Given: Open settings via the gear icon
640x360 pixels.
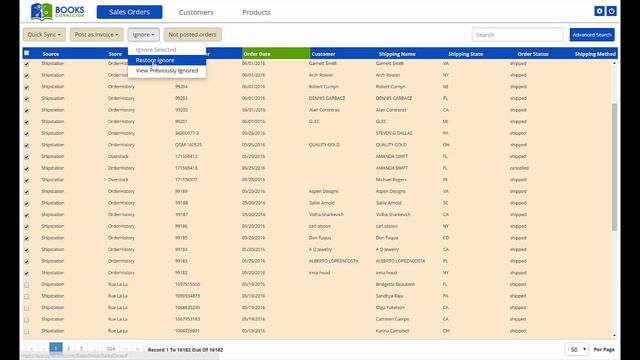Looking at the screenshot, I should (x=599, y=11).
